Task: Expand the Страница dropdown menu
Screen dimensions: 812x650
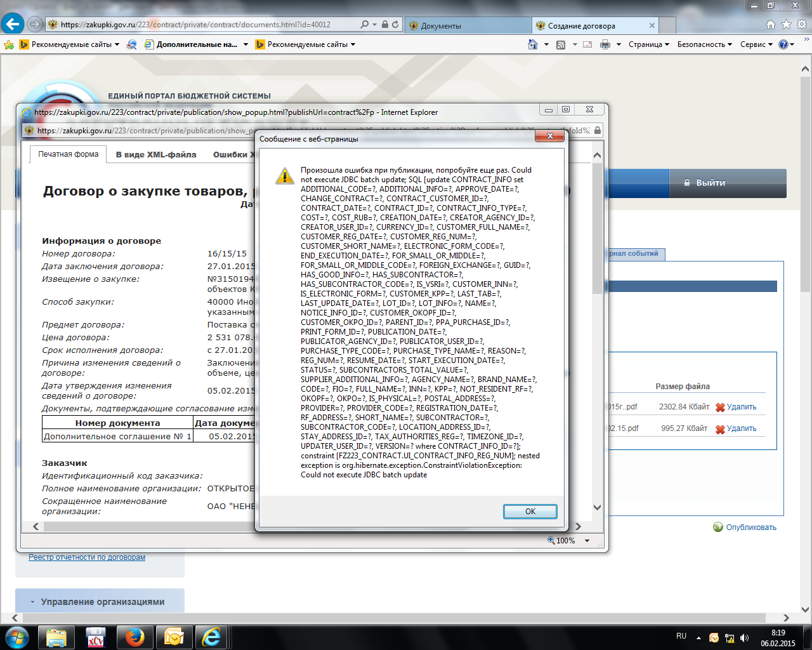Action: pos(648,44)
